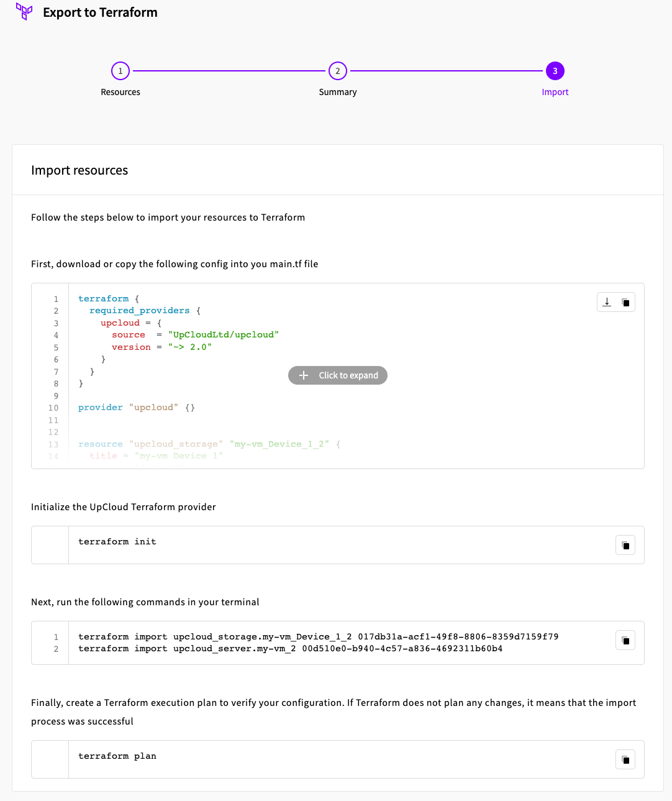Go to step 2 Summary circle
Viewport: 672px width, 801px height.
click(x=338, y=71)
